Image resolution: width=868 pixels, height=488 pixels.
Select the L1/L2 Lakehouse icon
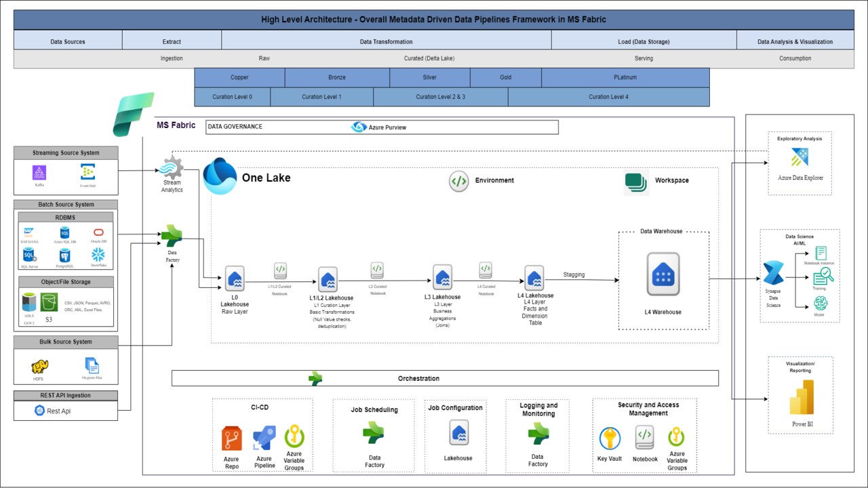pos(328,279)
